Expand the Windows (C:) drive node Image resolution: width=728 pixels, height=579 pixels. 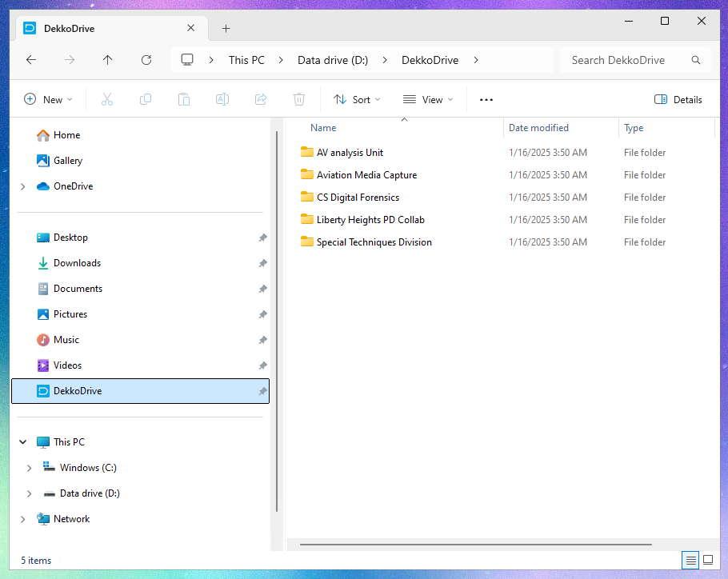pyautogui.click(x=30, y=468)
